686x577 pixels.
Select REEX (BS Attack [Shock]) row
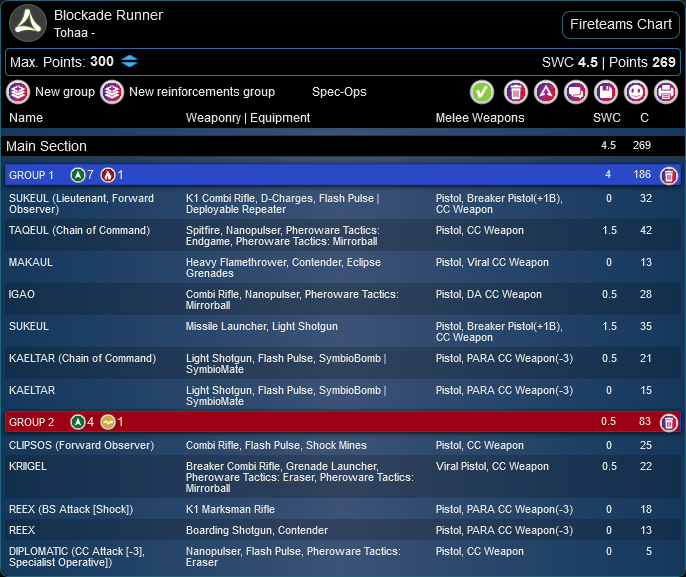click(x=343, y=509)
